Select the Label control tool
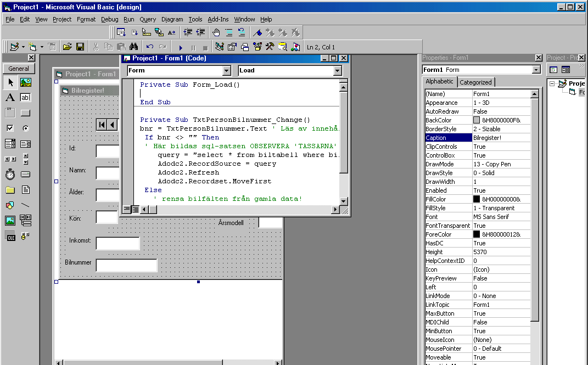 point(10,98)
